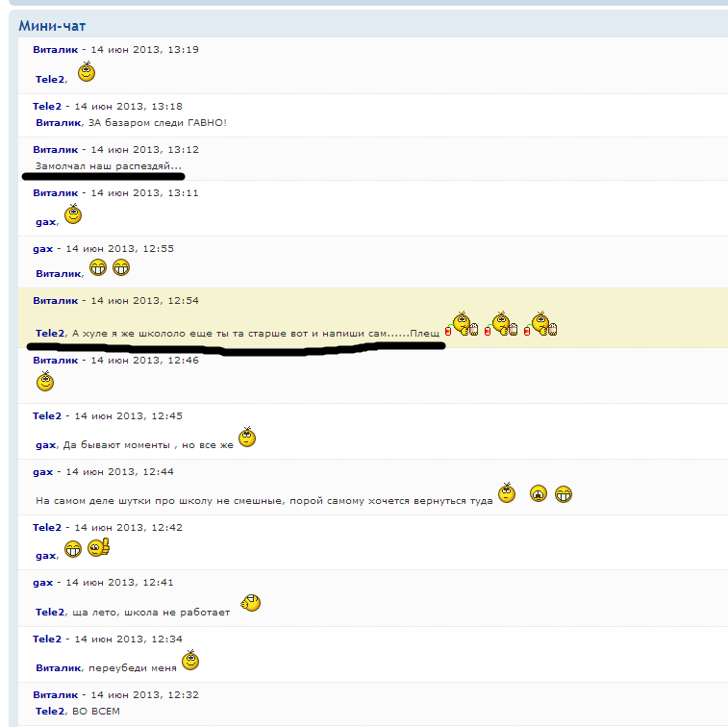Viewport: 728px width, 727px height.
Task: Open author Tele2's profile from the 13:18 post
Action: 47,107
